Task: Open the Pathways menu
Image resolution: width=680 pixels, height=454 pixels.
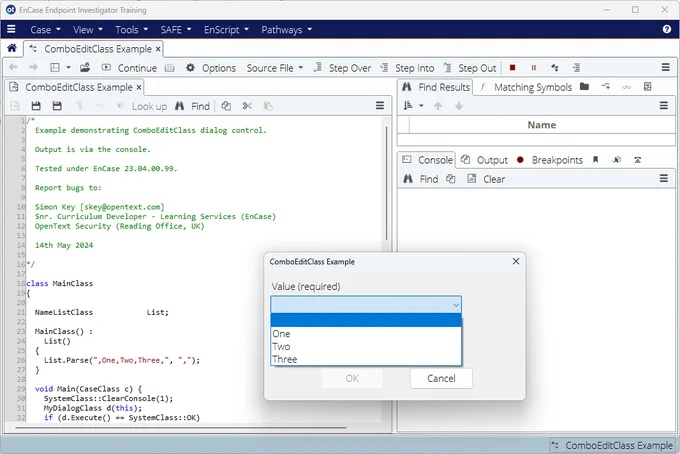Action: pyautogui.click(x=286, y=29)
